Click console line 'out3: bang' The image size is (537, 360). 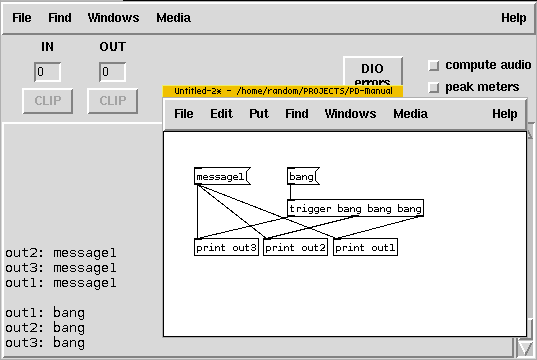pos(45,343)
